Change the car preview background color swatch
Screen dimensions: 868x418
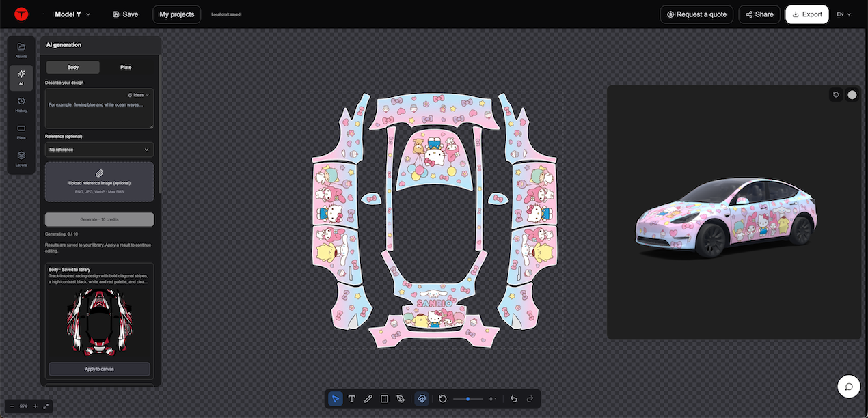click(852, 95)
